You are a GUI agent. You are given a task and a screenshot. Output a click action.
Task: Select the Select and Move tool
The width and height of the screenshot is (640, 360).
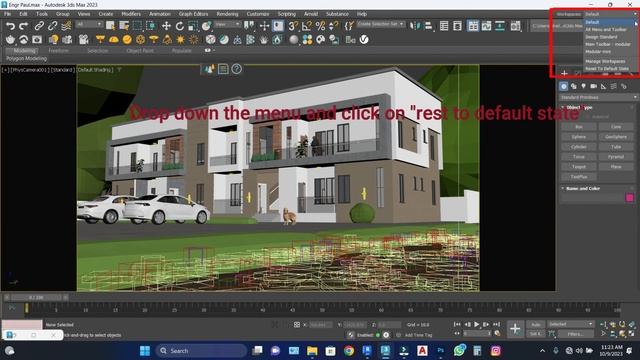coord(166,26)
